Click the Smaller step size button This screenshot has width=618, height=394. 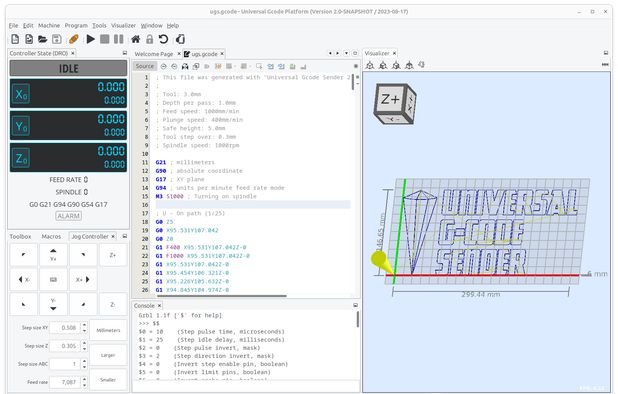pyautogui.click(x=108, y=379)
